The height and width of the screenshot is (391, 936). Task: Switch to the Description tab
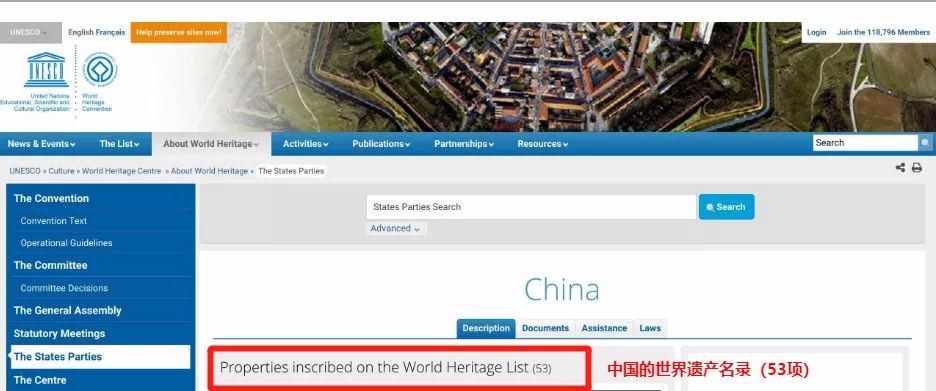tap(486, 328)
